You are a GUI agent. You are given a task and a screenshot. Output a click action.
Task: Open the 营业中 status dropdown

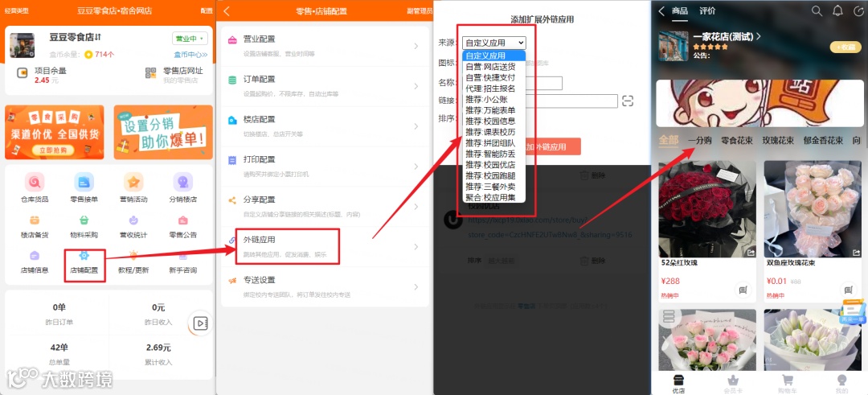(x=190, y=39)
